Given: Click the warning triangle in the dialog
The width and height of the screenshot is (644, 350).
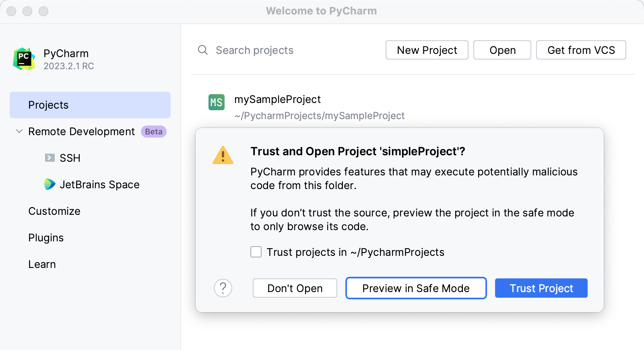Looking at the screenshot, I should [223, 155].
